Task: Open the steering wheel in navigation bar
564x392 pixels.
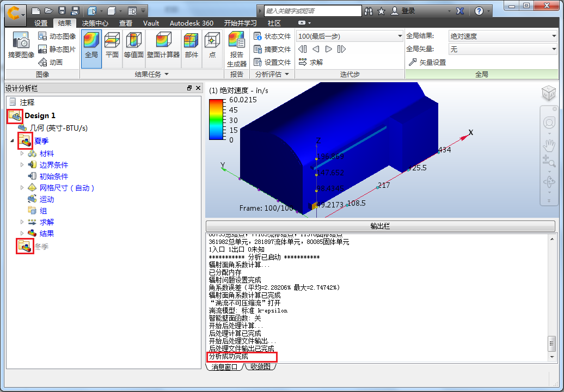Action: 549,123
